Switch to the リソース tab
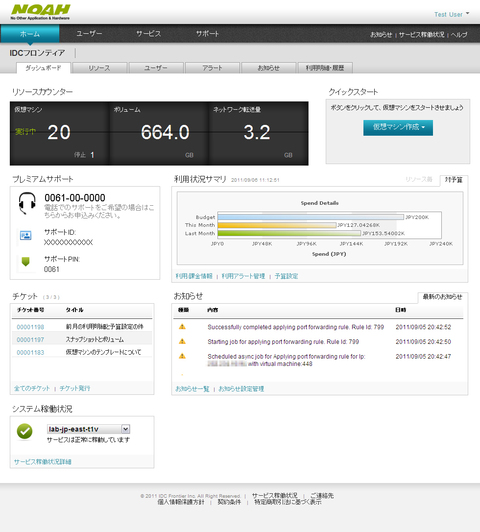This screenshot has width=480, height=532. point(99,68)
